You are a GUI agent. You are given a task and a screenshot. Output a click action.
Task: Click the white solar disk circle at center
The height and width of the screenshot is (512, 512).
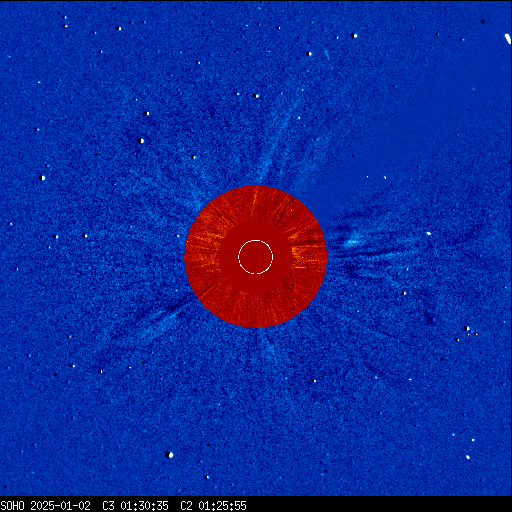click(256, 257)
